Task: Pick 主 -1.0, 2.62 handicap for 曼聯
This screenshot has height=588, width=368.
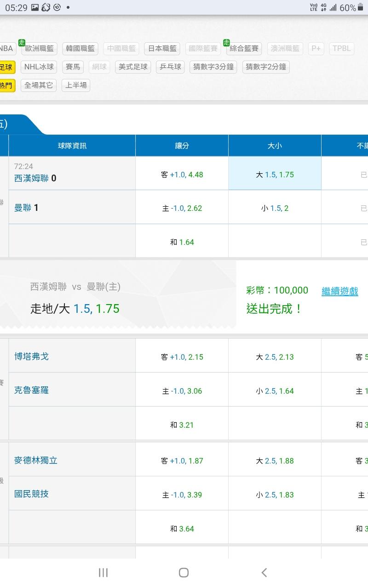Action: (x=182, y=208)
